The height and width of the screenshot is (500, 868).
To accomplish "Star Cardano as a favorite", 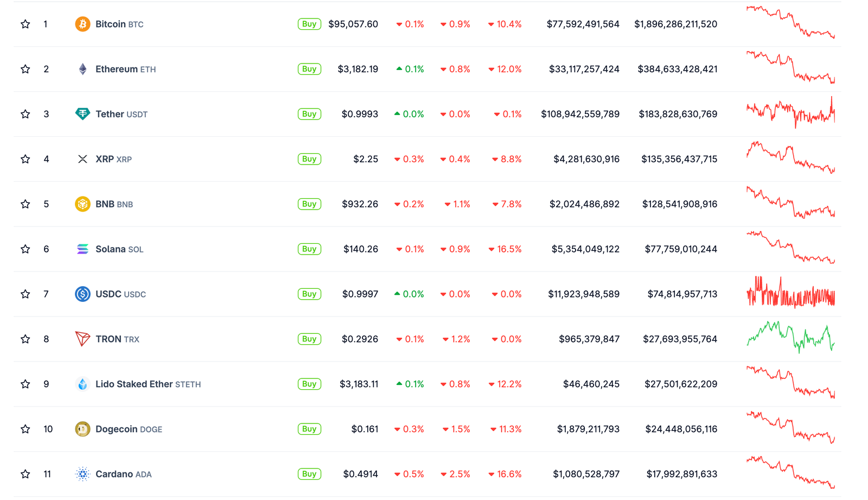I will point(25,473).
